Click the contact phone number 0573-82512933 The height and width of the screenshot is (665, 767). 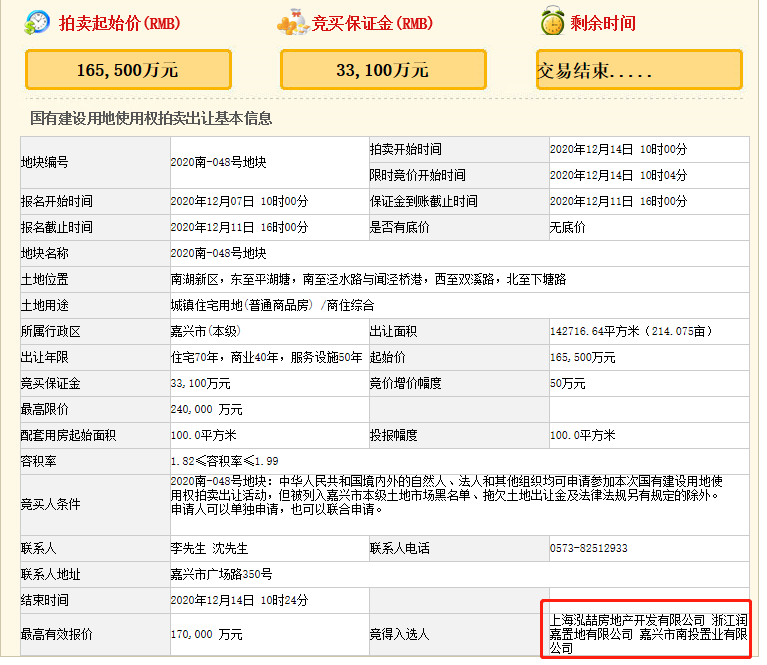(589, 548)
